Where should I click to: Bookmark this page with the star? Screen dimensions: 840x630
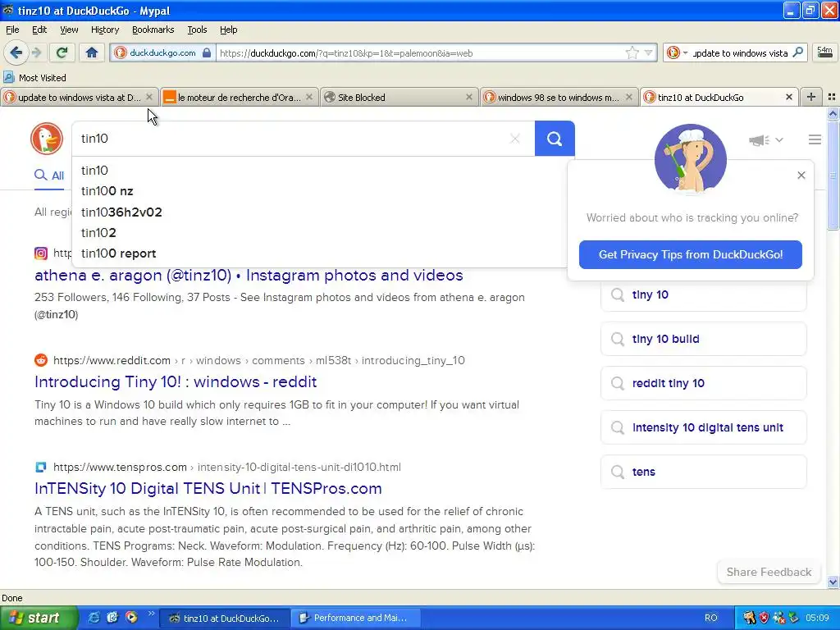pyautogui.click(x=632, y=53)
